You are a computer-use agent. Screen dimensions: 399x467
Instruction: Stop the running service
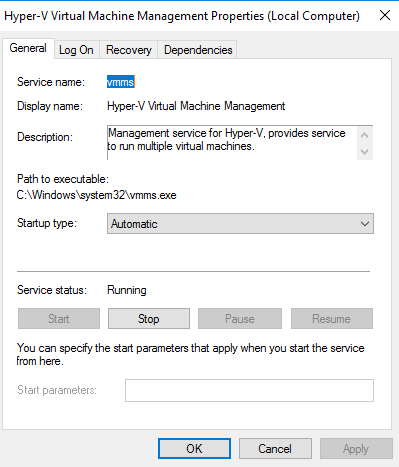149,319
